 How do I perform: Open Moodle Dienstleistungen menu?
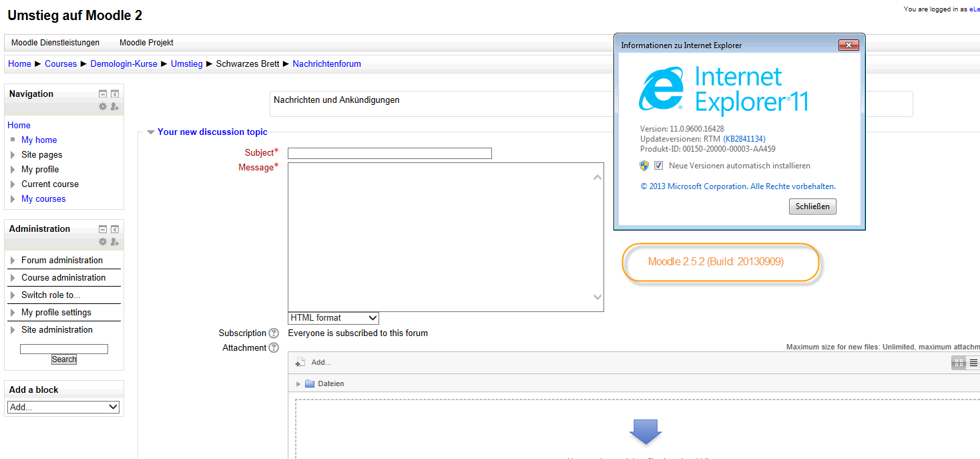[x=55, y=43]
